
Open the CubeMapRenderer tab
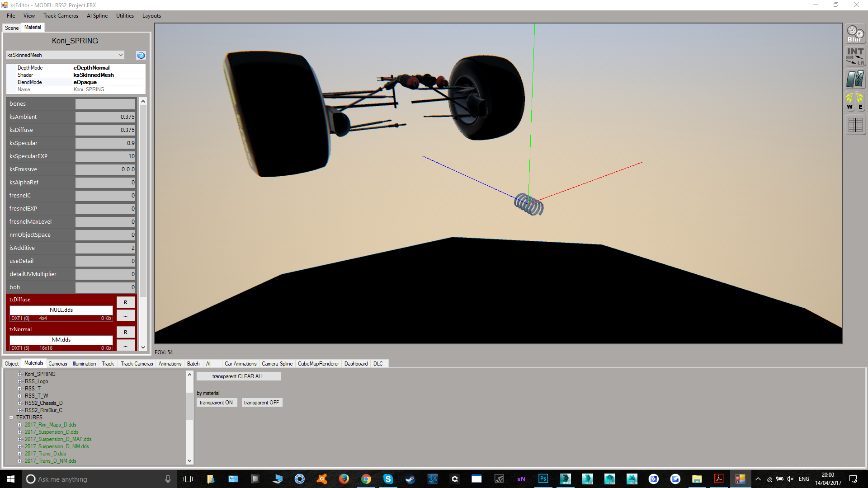click(318, 364)
